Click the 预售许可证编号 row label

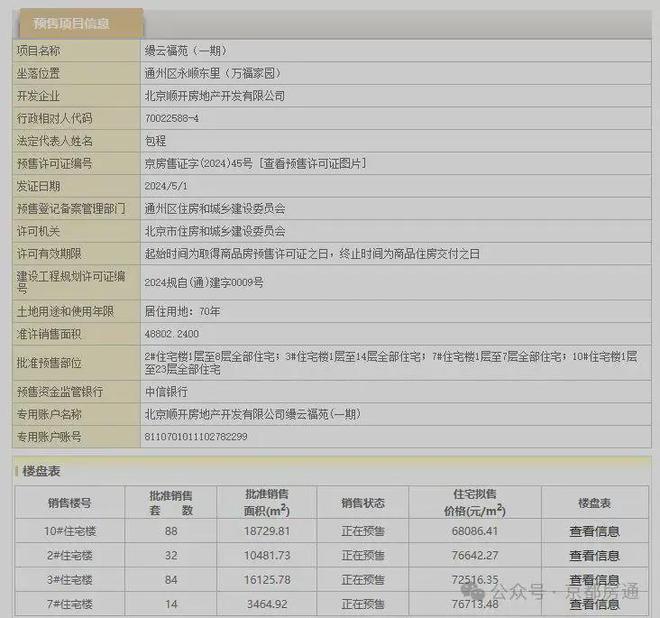tap(54, 163)
